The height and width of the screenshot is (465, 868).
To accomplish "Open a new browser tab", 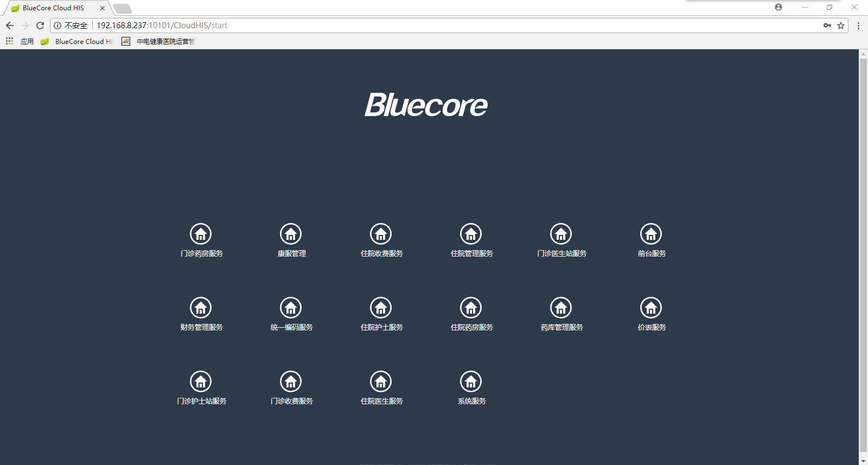I will (x=123, y=8).
